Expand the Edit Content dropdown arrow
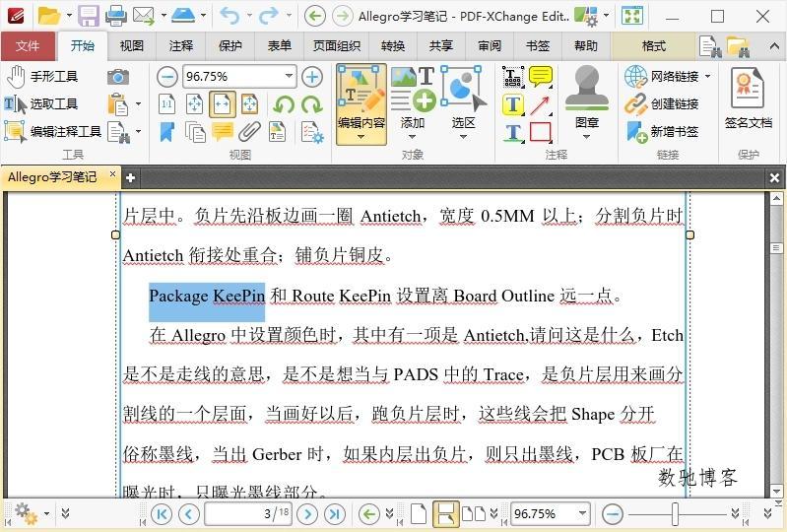Viewport: 787px width, 532px height. click(x=361, y=137)
